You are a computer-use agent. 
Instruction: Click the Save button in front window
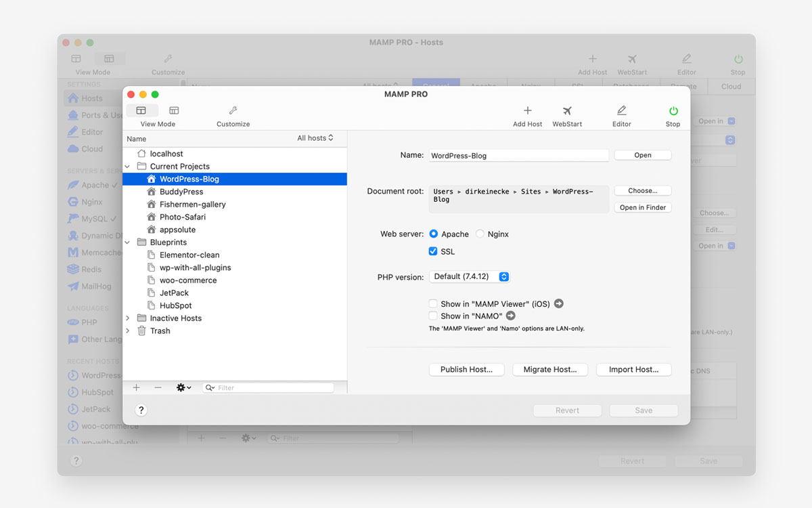[644, 410]
